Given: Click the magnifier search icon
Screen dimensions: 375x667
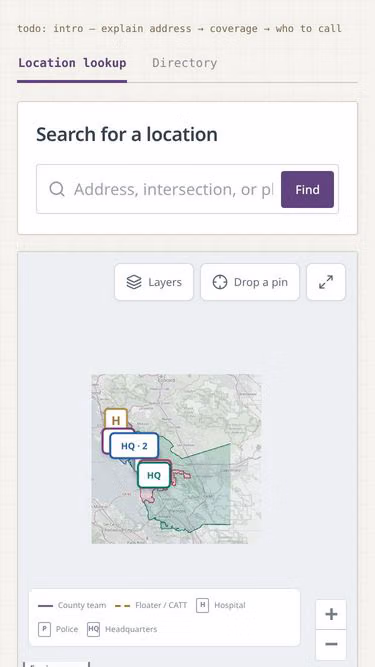Looking at the screenshot, I should click(x=57, y=189).
